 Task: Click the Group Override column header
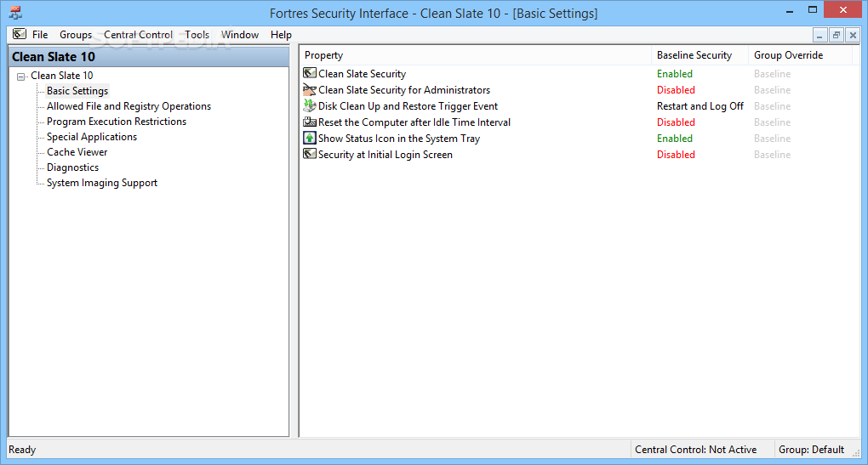[x=800, y=55]
